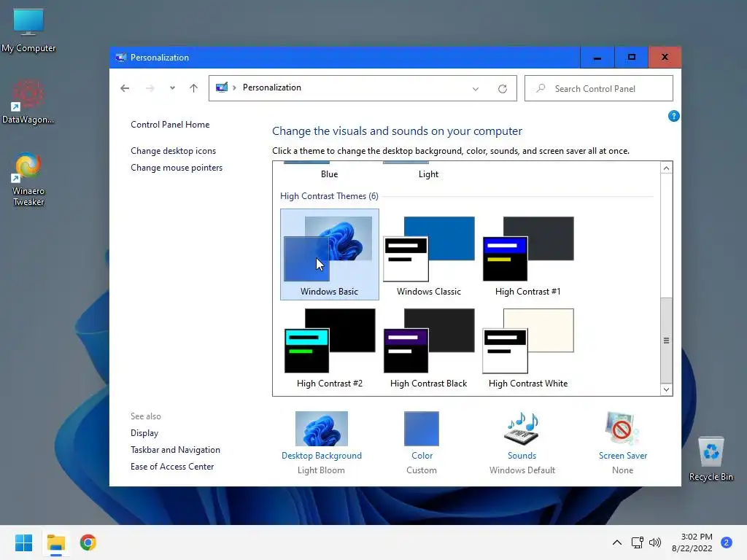Click the Search Control Panel field
Screen dimensions: 747x560
[x=599, y=88]
